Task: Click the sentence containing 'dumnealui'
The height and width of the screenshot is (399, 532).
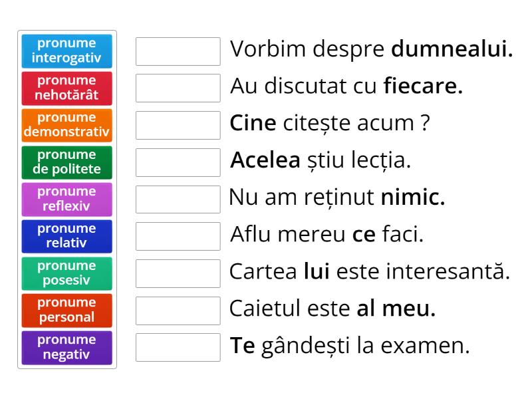Action: pyautogui.click(x=371, y=49)
